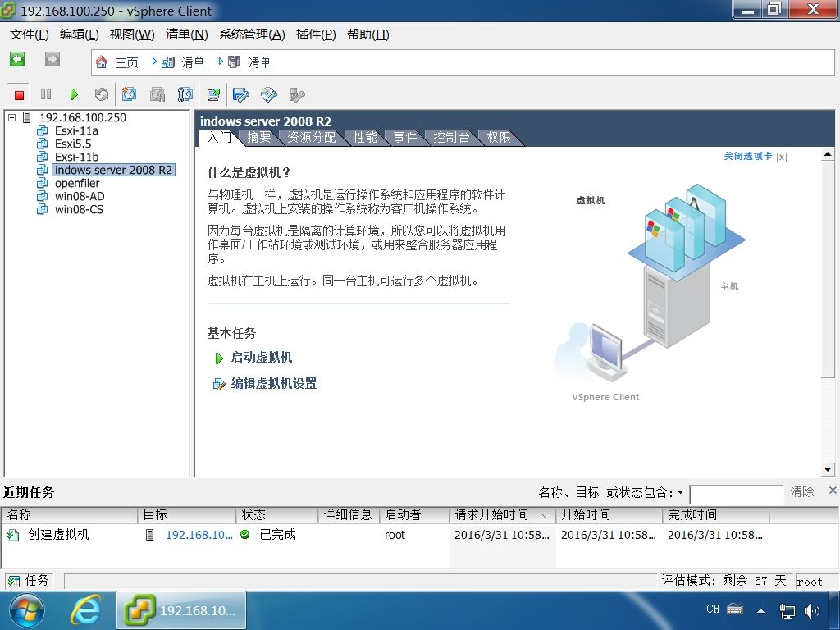840x630 pixels.
Task: Sort tasks by 请求开始时间 column header
Action: (502, 515)
